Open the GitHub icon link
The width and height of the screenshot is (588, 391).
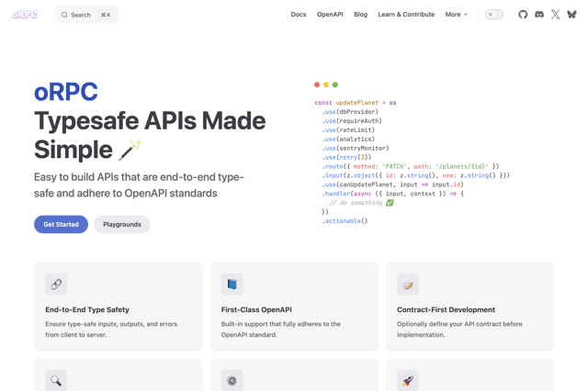[523, 15]
